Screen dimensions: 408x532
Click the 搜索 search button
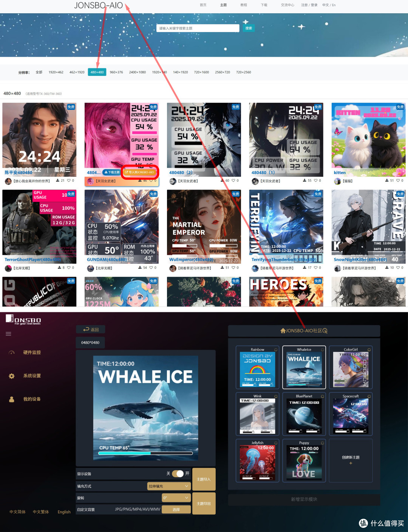(x=249, y=28)
